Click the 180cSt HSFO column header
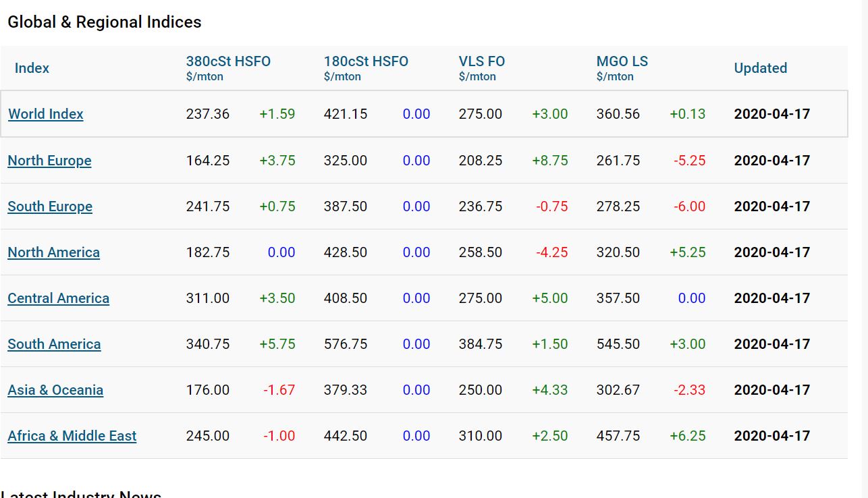This screenshot has width=868, height=498. tap(366, 61)
